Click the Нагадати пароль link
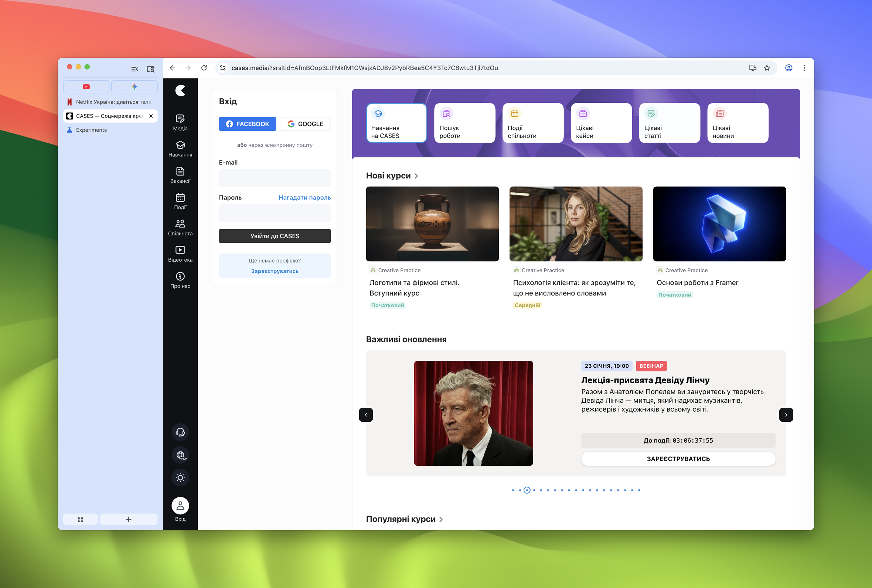Viewport: 872px width, 588px height. click(304, 198)
